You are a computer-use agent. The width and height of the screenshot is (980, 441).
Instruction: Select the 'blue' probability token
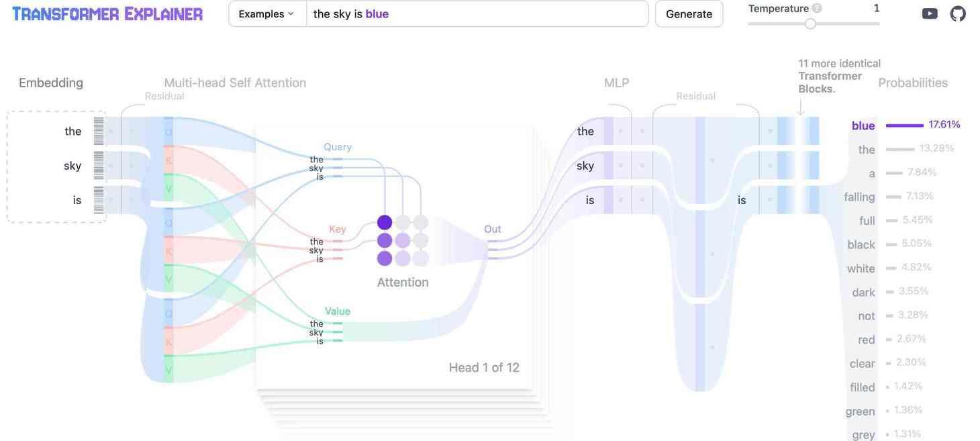click(x=863, y=126)
